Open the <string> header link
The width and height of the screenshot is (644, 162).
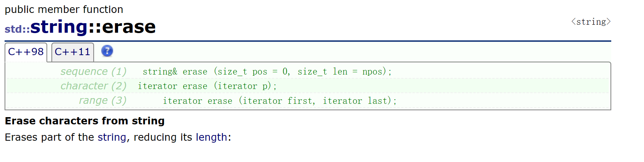(591, 22)
